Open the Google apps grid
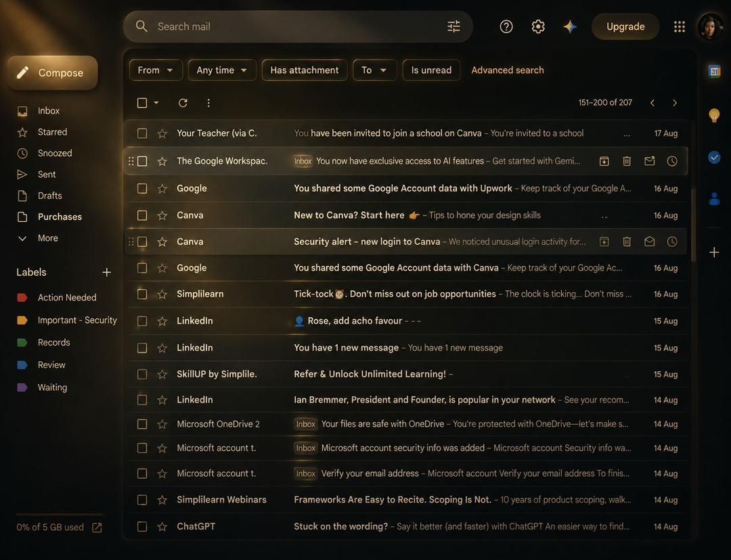This screenshot has height=560, width=731. coord(680,26)
